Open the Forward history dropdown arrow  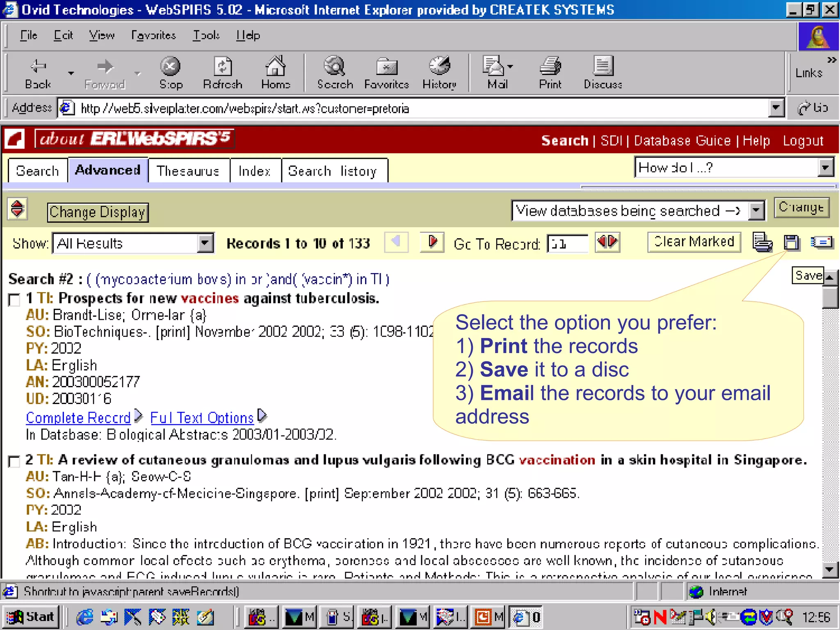pyautogui.click(x=137, y=73)
